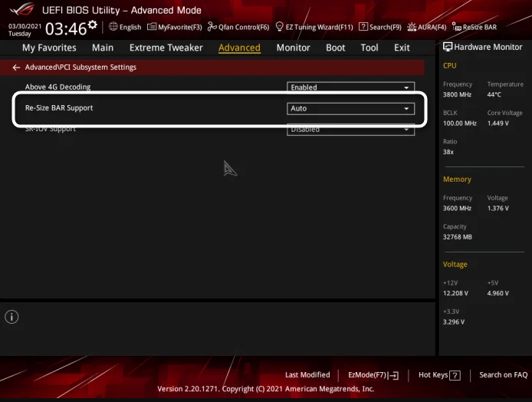Click the globe language icon

(113, 27)
